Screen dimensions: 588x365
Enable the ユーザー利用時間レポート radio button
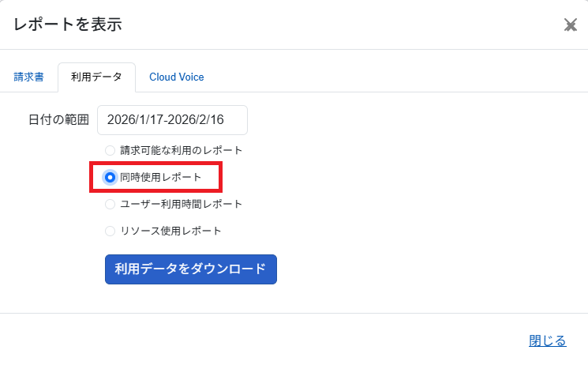(110, 205)
